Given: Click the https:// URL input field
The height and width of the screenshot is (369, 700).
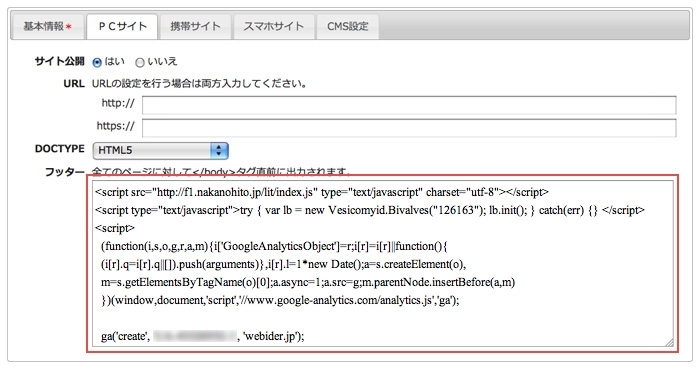Looking at the screenshot, I should pos(409,128).
